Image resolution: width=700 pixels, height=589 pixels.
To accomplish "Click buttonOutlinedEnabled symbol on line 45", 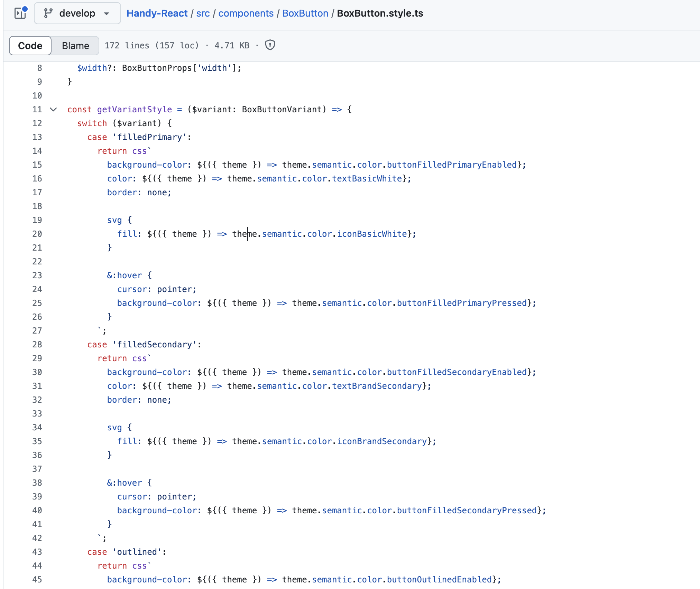I will point(439,580).
